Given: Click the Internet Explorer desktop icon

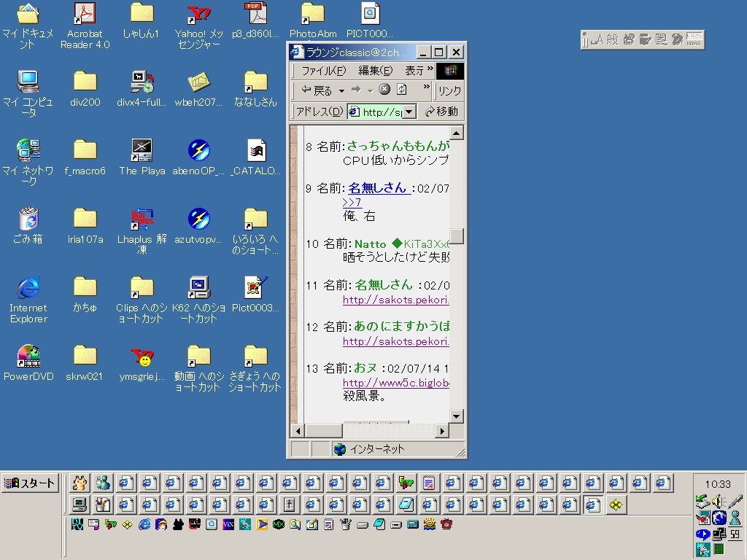Looking at the screenshot, I should click(28, 287).
